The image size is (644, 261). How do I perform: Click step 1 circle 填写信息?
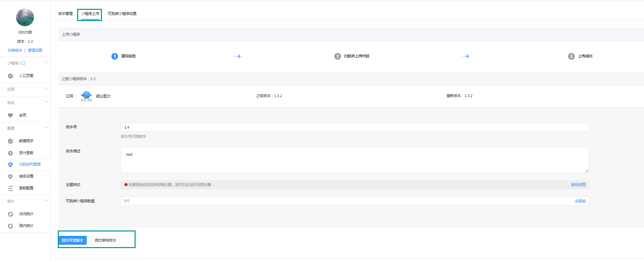point(115,56)
